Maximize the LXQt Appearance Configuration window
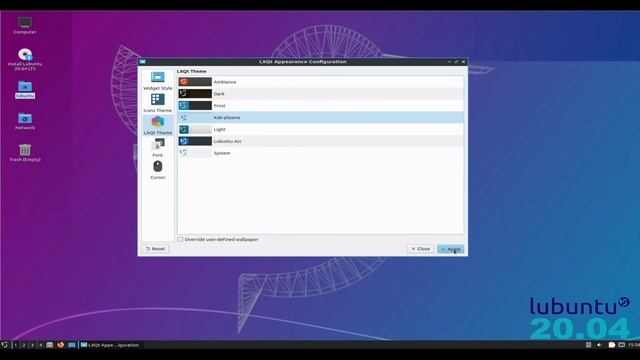 [456, 62]
